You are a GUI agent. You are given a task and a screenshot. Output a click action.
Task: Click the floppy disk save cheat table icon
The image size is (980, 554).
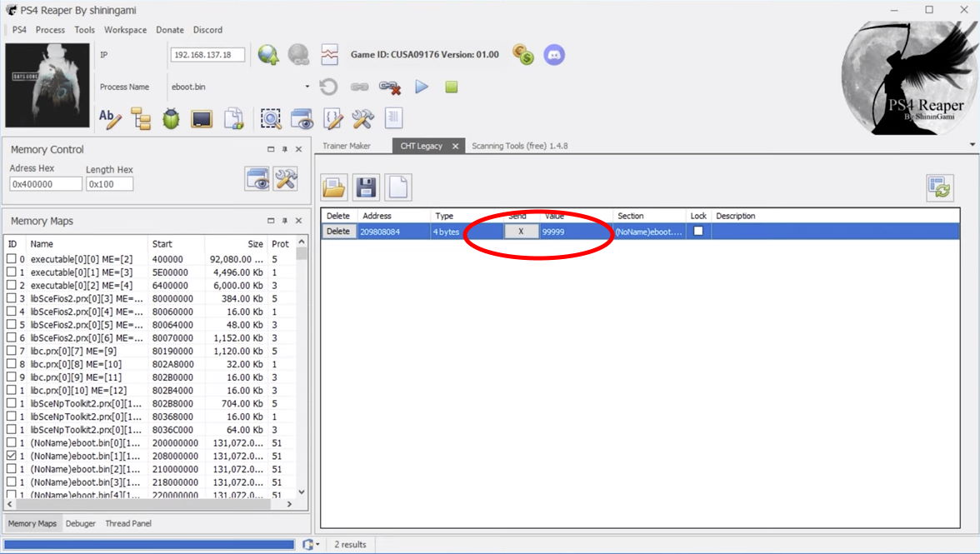pos(365,187)
